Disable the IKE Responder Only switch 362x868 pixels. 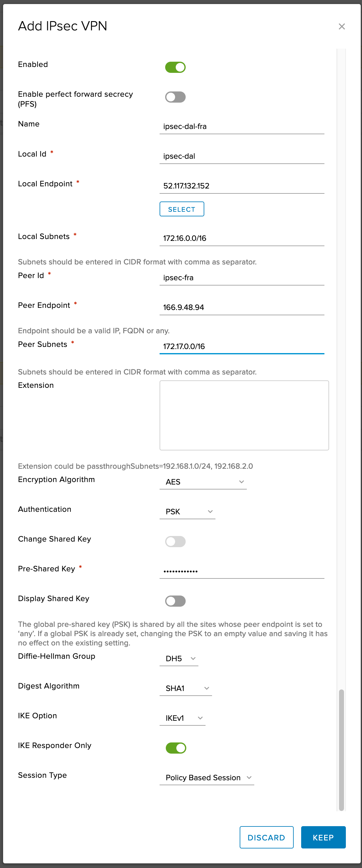(176, 748)
